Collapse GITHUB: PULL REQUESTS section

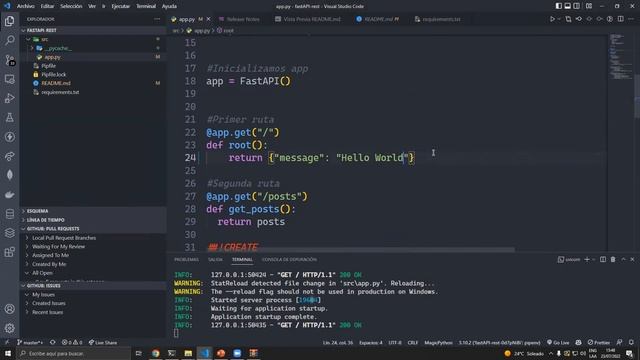(93, 229)
